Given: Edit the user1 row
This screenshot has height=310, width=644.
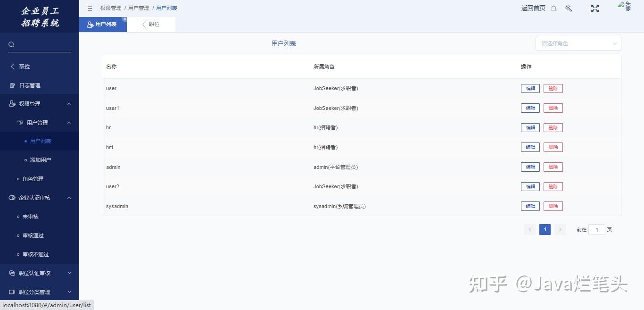Looking at the screenshot, I should [x=530, y=108].
